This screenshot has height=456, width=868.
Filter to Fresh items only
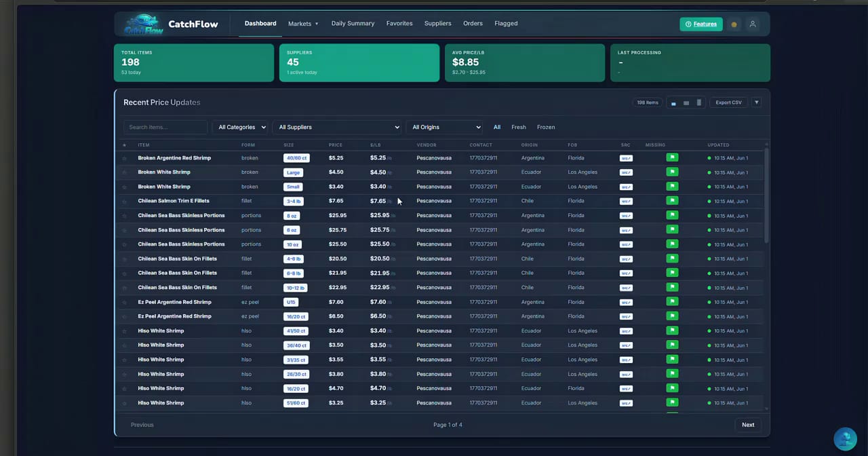point(519,127)
